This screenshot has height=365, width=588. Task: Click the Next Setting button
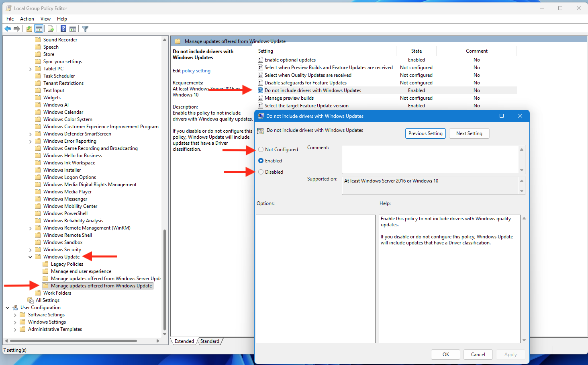(x=469, y=133)
